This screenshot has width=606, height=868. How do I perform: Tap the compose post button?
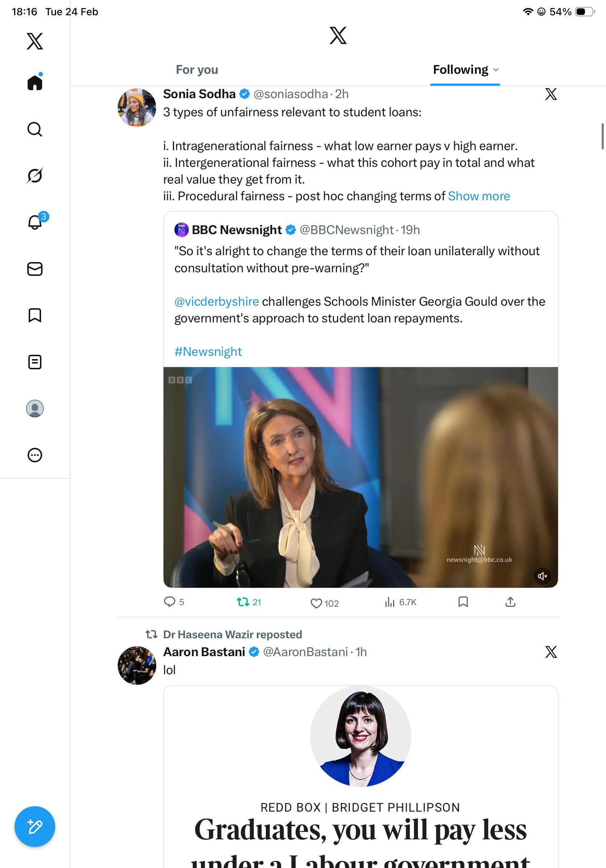point(35,827)
